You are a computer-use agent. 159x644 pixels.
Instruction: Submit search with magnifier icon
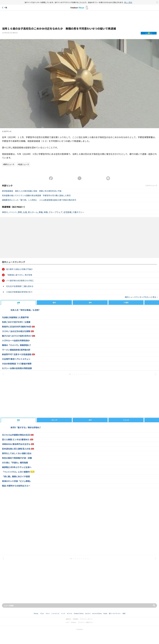tap(154, 606)
